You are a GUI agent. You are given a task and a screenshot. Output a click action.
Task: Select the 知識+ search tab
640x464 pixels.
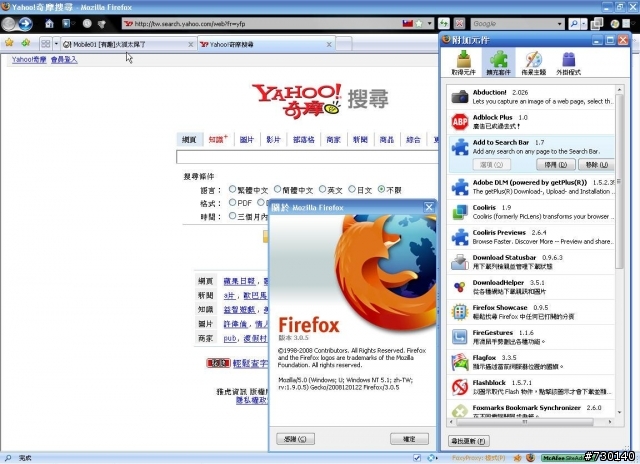click(218, 140)
